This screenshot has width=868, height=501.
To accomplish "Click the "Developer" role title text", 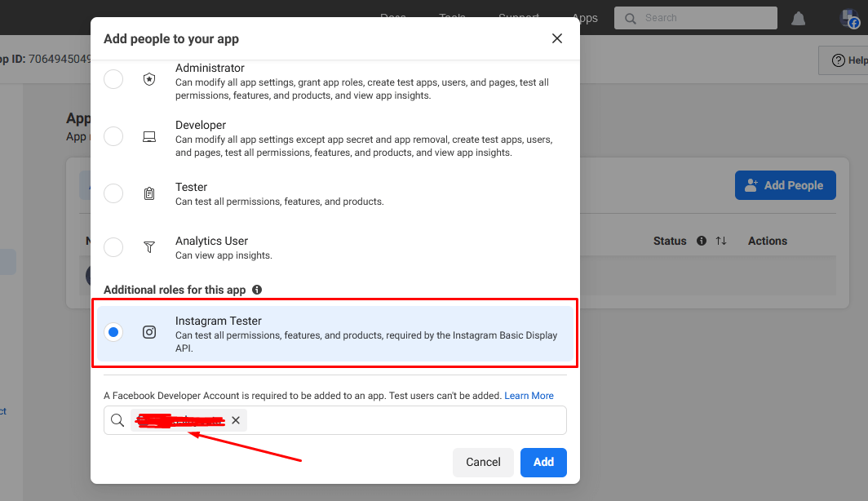I will 201,125.
